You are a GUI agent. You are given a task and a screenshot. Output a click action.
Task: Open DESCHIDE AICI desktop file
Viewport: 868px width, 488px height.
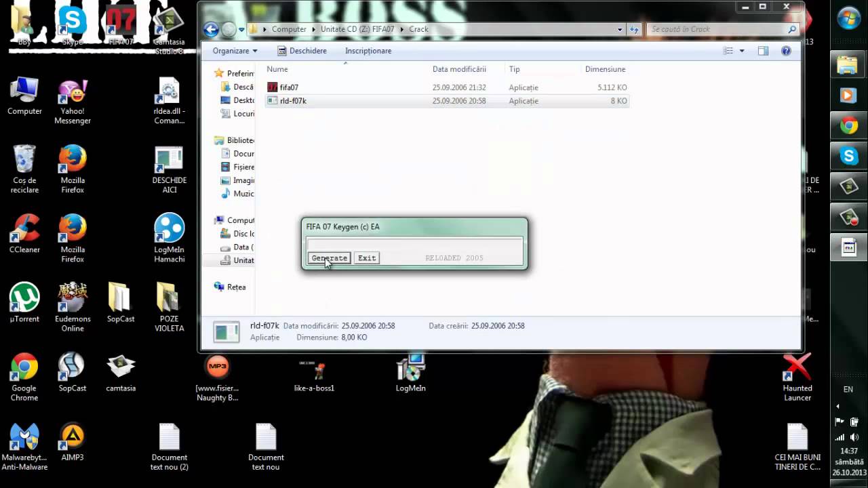pos(169,169)
